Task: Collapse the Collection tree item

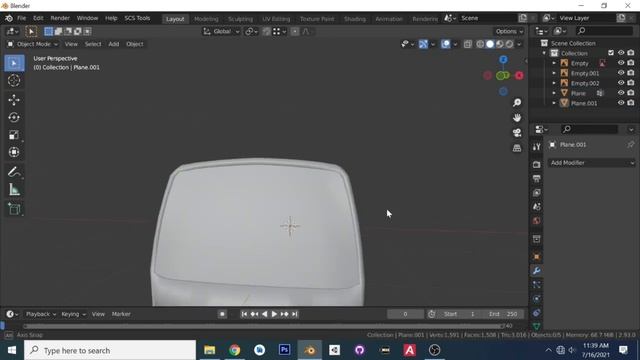Action: pyautogui.click(x=544, y=53)
